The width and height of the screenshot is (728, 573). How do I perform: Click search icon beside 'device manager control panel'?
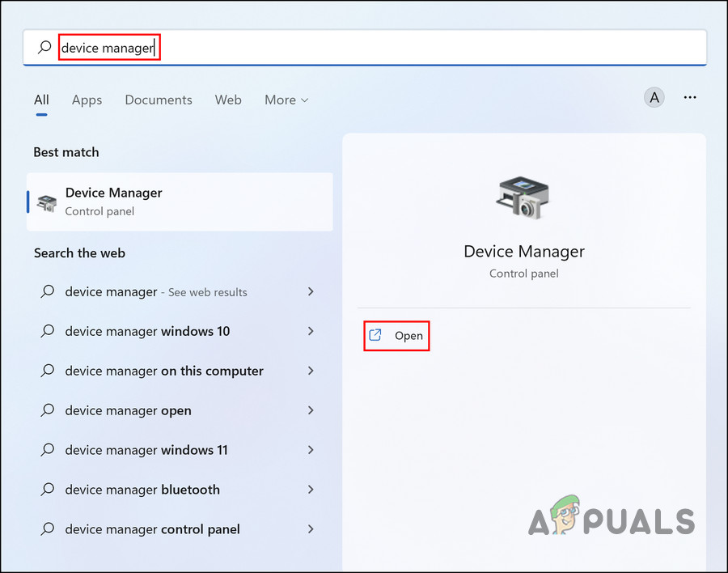point(48,528)
